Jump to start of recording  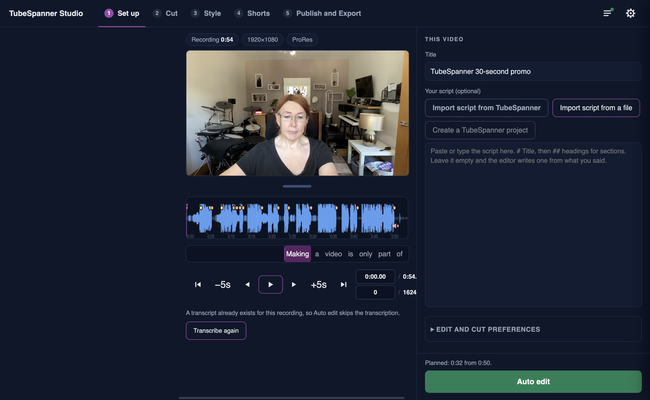pos(198,284)
